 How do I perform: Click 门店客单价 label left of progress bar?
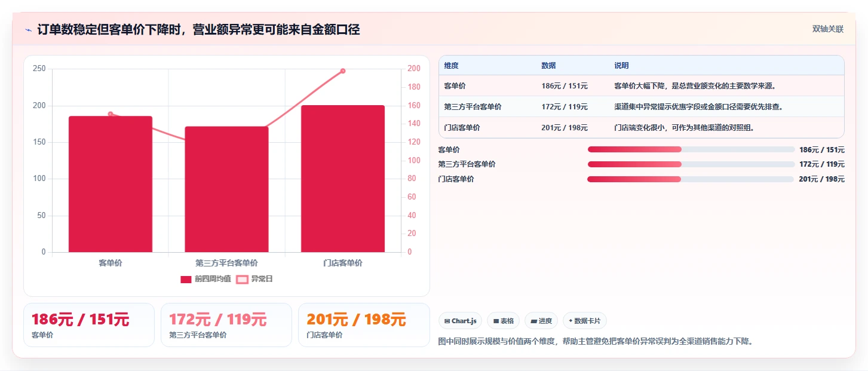(x=456, y=179)
